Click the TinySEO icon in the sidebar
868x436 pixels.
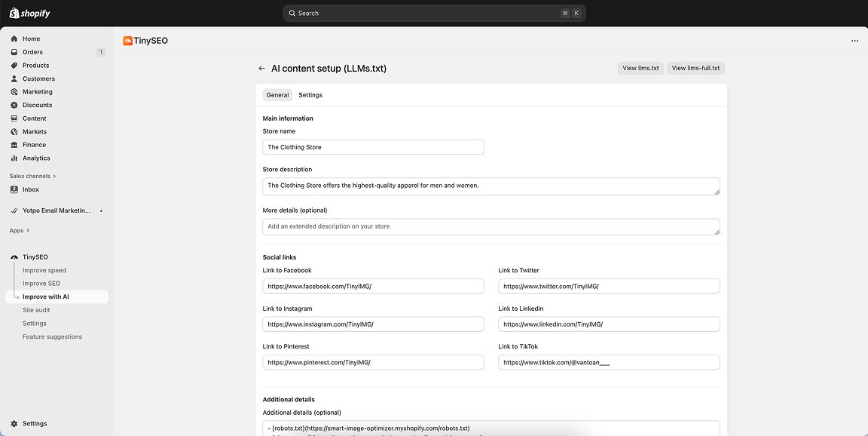[x=14, y=257]
